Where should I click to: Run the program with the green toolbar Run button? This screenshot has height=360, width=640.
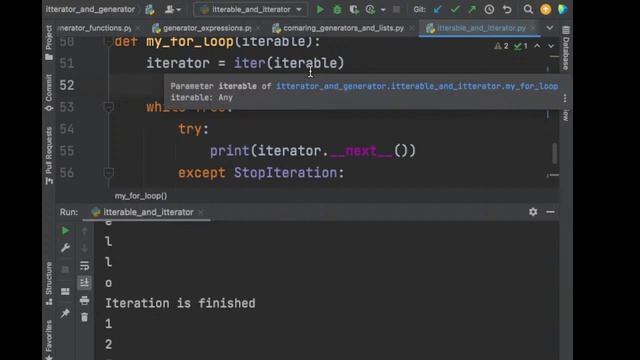pyautogui.click(x=320, y=9)
